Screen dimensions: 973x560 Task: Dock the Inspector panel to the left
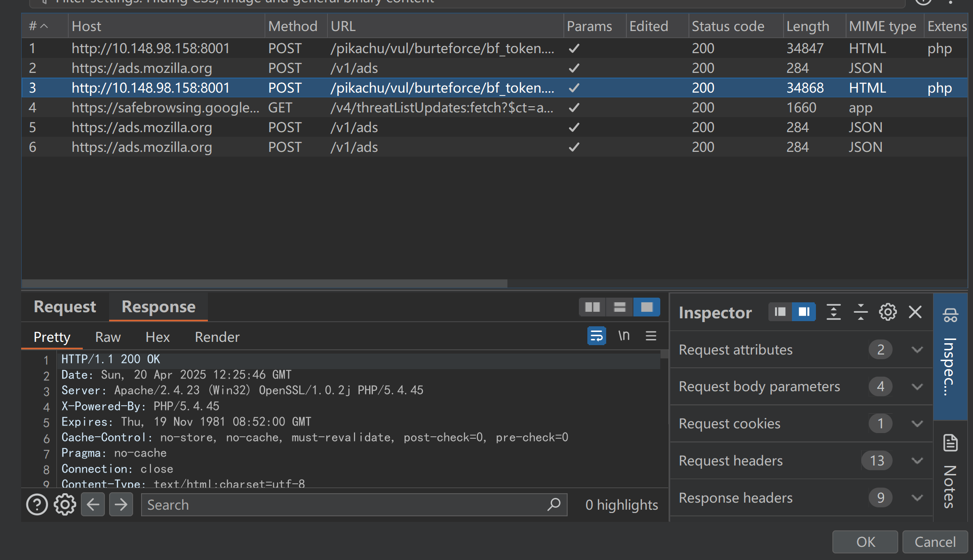coord(780,312)
